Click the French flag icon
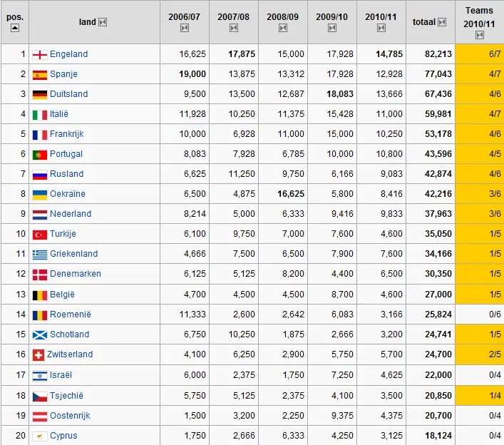Image resolution: width=504 pixels, height=445 pixels. pyautogui.click(x=40, y=135)
